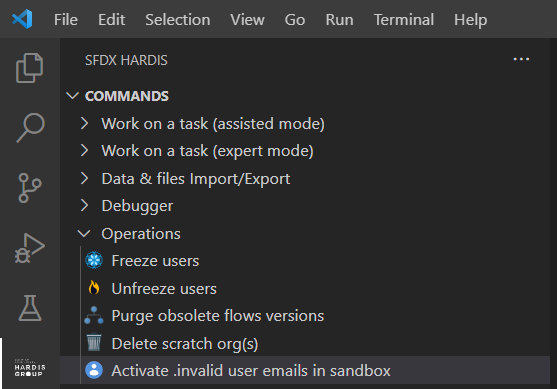The height and width of the screenshot is (389, 557).
Task: Open the Source Control branch icon
Action: (x=30, y=188)
